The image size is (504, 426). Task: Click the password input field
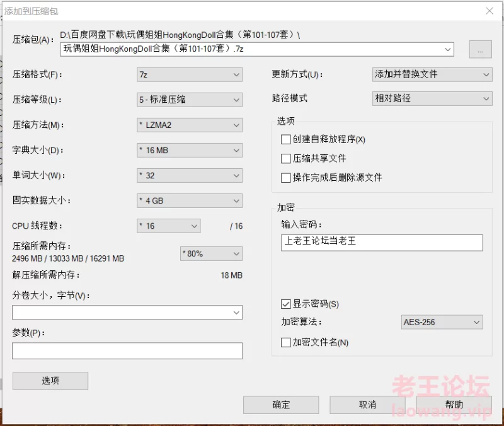(x=382, y=243)
